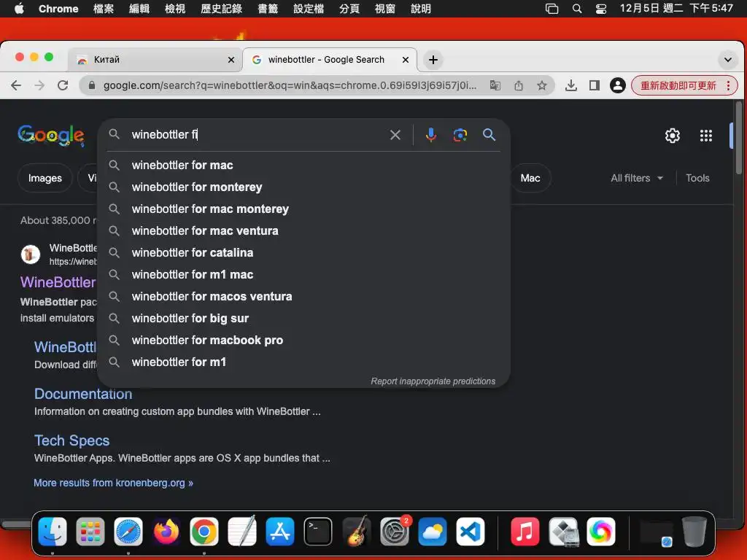Switch to the Китай tab

[155, 60]
